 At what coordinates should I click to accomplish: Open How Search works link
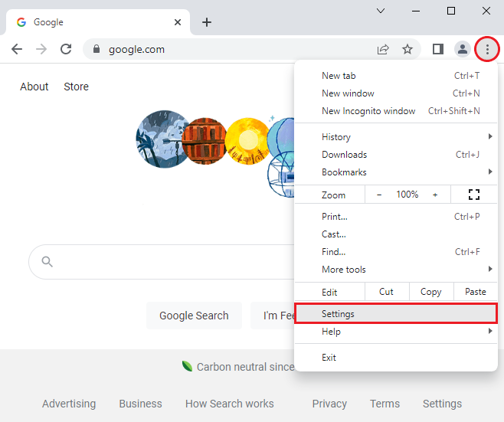(230, 404)
